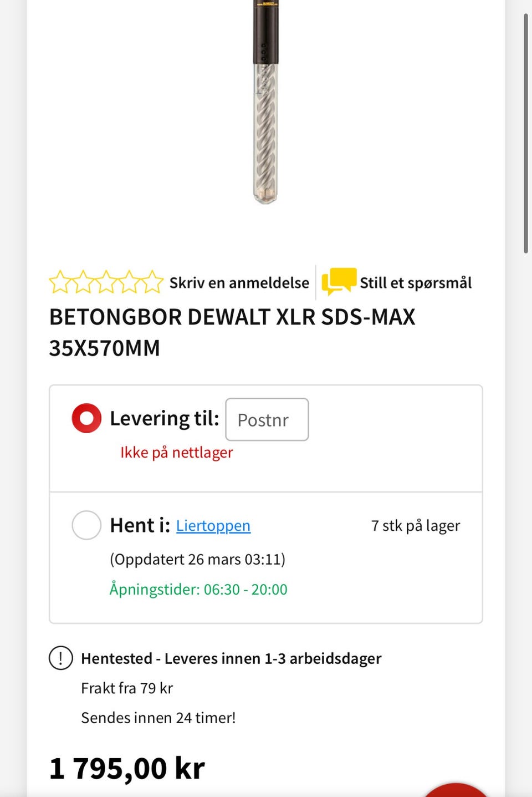Click the Åpningstider opening hours text
This screenshot has height=797, width=532.
[198, 589]
